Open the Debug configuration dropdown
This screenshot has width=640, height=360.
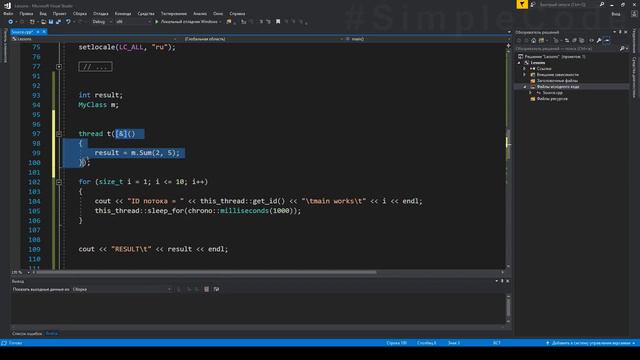tap(102, 22)
